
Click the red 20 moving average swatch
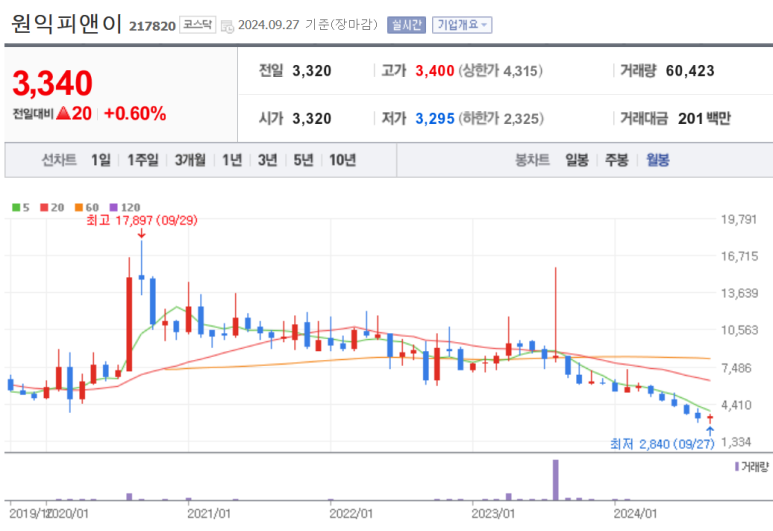coord(44,208)
